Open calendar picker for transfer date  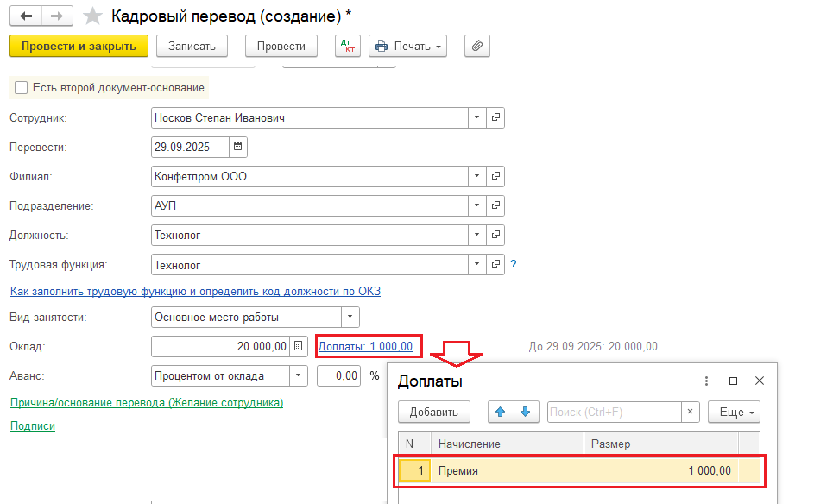click(x=238, y=147)
